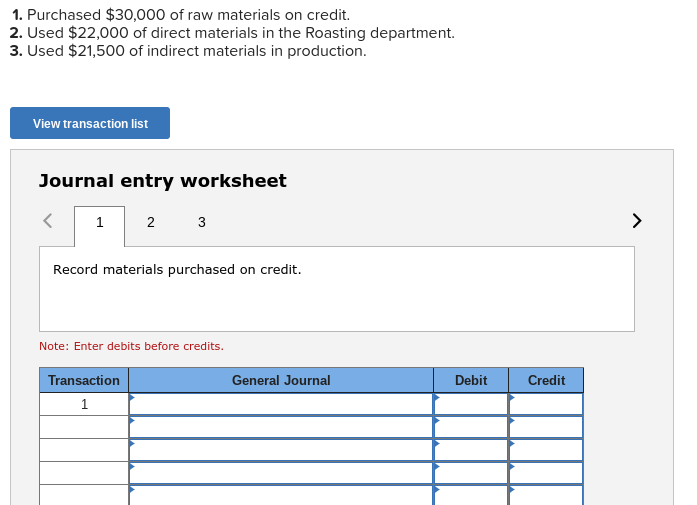
Task: Click Debit cell in third row
Action: click(471, 450)
